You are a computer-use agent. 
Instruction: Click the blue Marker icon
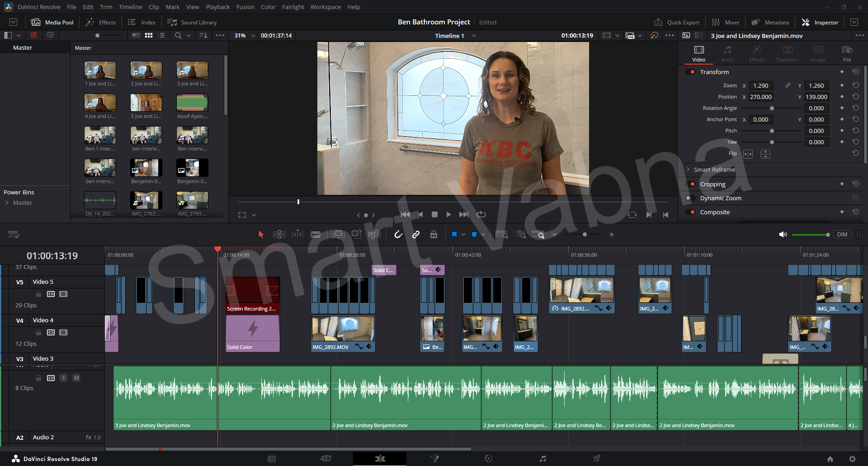pos(474,234)
